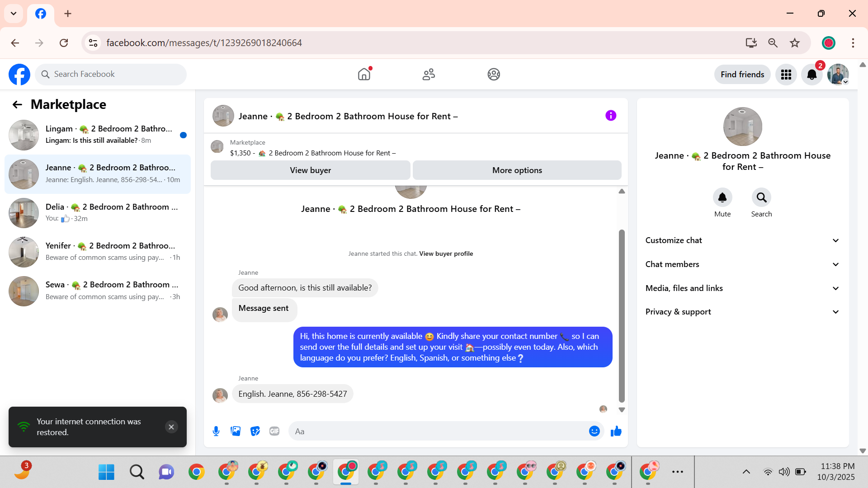Open the Windows Start menu
This screenshot has height=488, width=868.
pyautogui.click(x=106, y=472)
